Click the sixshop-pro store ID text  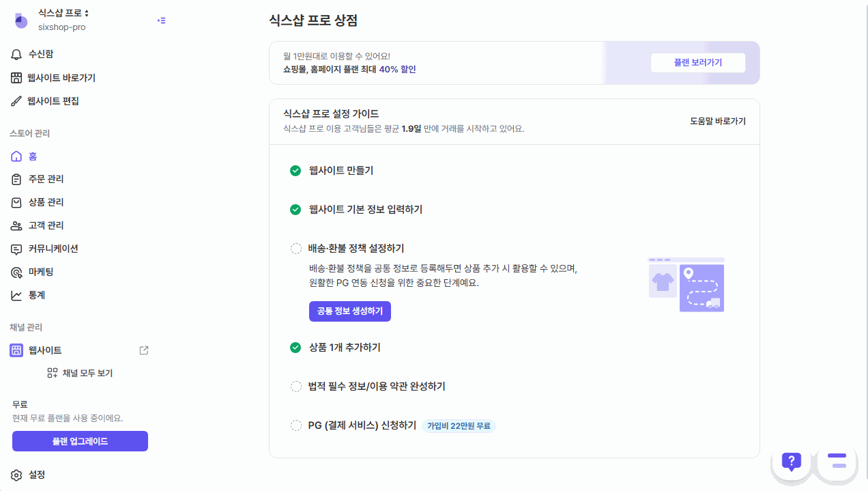point(61,27)
